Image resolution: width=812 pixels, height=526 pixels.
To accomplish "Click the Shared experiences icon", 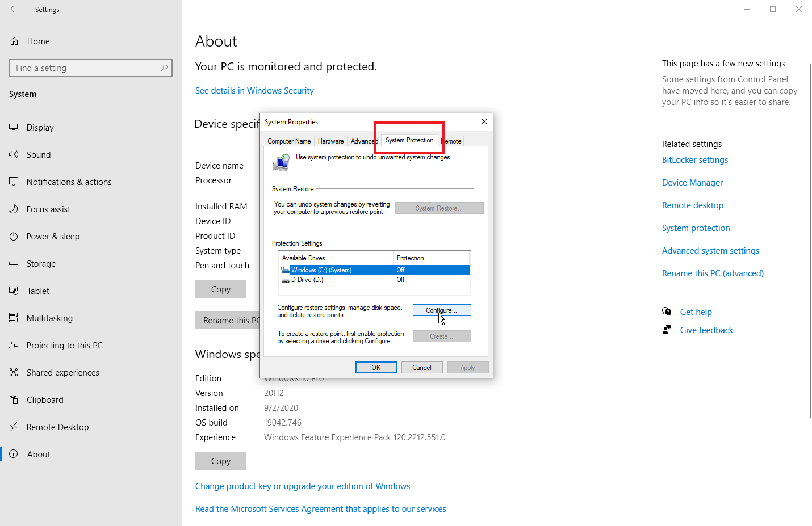I will point(14,372).
